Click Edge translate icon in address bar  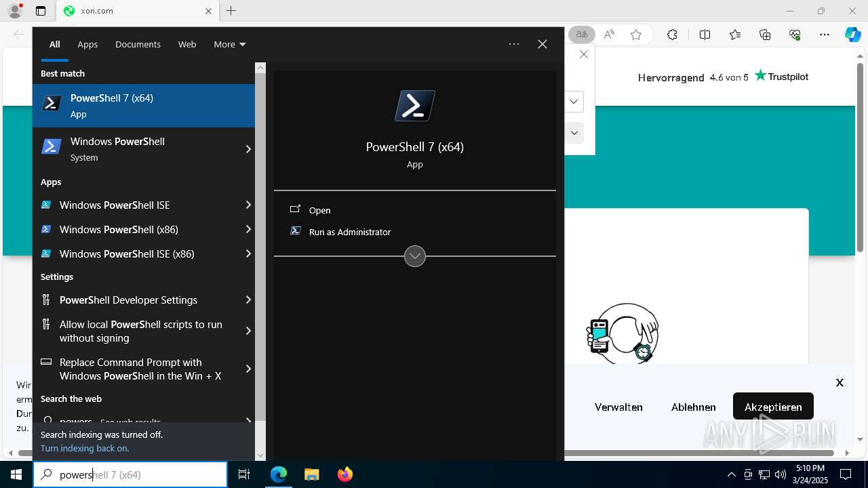pyautogui.click(x=581, y=35)
